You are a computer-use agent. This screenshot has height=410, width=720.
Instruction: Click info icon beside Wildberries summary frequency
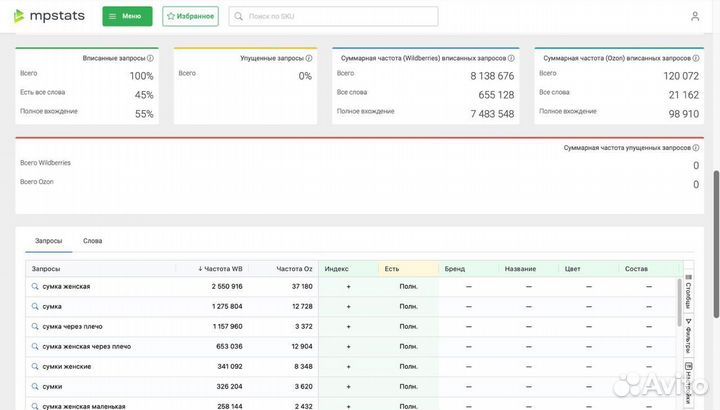(511, 59)
